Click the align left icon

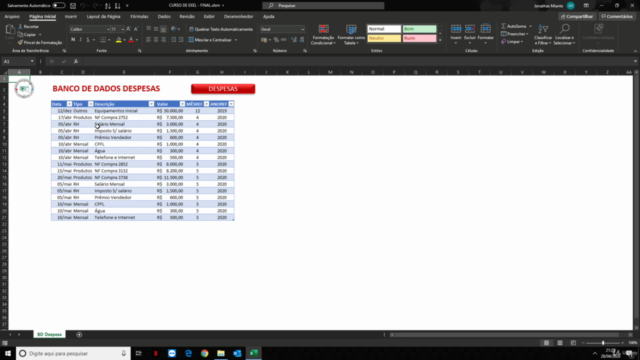(x=148, y=40)
